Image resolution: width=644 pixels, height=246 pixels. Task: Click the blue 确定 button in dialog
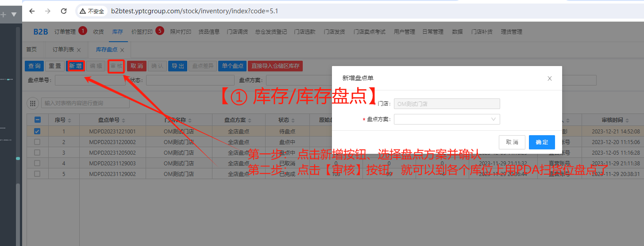tap(541, 142)
